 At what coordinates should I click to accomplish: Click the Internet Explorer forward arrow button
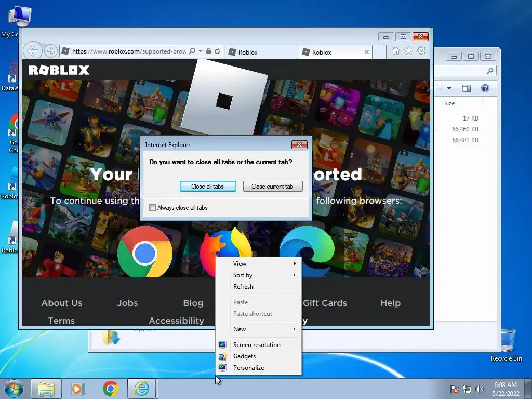pyautogui.click(x=50, y=51)
